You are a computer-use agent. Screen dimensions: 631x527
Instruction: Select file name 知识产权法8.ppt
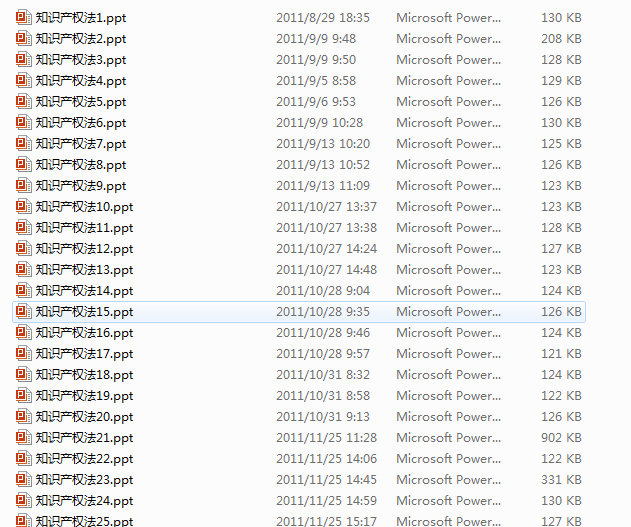[81, 165]
